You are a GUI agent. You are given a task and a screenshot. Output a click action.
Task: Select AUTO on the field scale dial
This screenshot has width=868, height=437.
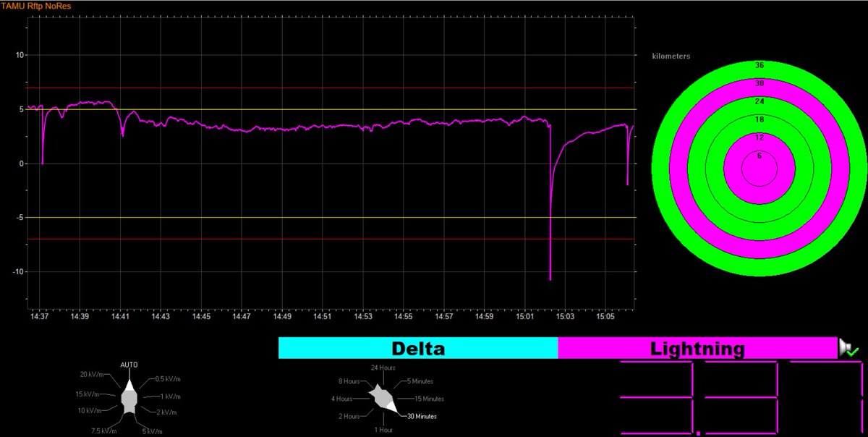pyautogui.click(x=129, y=365)
